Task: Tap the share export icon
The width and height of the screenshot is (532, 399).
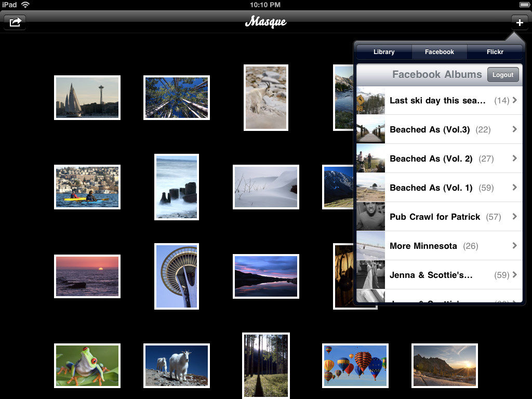Action: coord(15,22)
